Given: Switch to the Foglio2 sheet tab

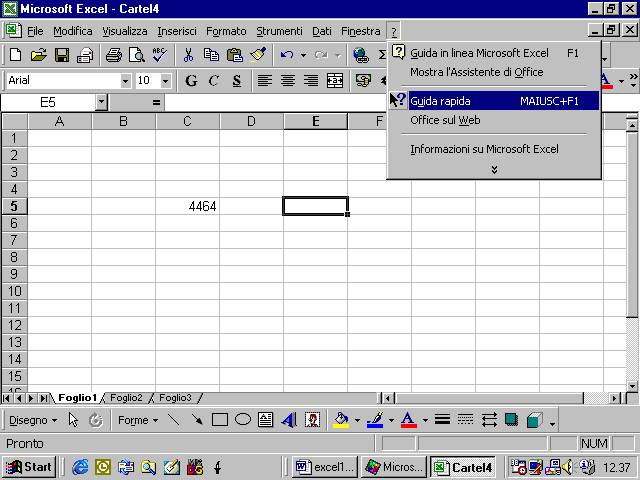Looking at the screenshot, I should click(126, 398).
